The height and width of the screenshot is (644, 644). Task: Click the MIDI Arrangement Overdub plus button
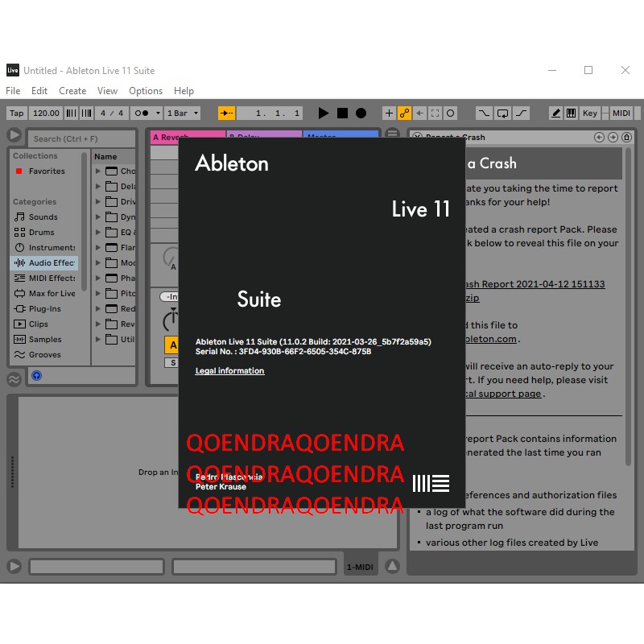point(389,113)
